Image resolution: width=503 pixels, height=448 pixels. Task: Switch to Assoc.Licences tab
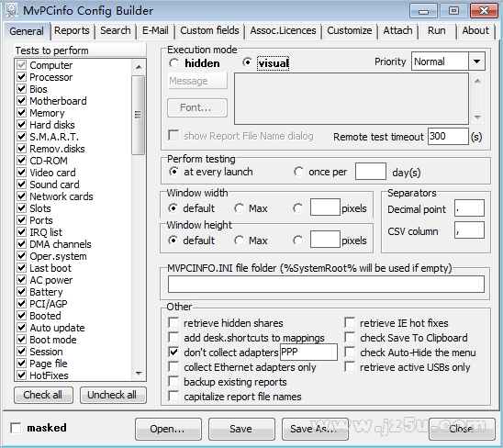[x=283, y=31]
